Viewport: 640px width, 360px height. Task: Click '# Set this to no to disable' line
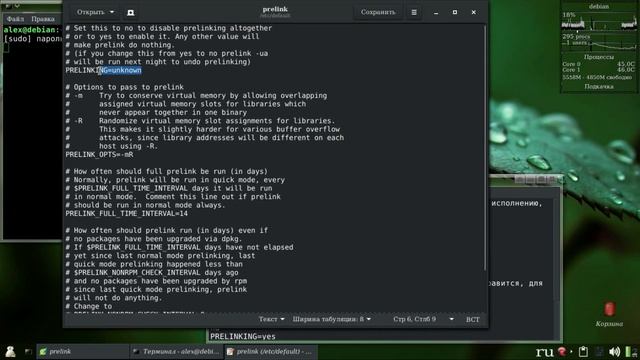[x=169, y=28]
